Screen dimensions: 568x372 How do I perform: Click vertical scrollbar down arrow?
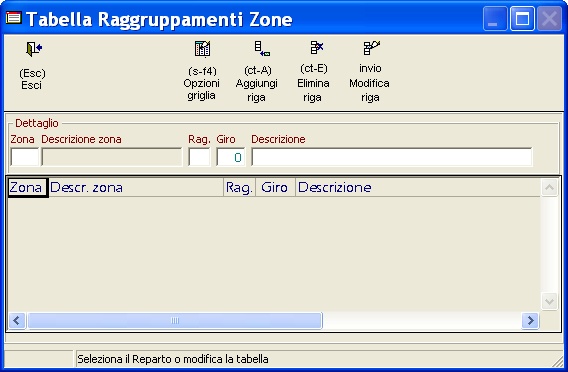click(549, 301)
